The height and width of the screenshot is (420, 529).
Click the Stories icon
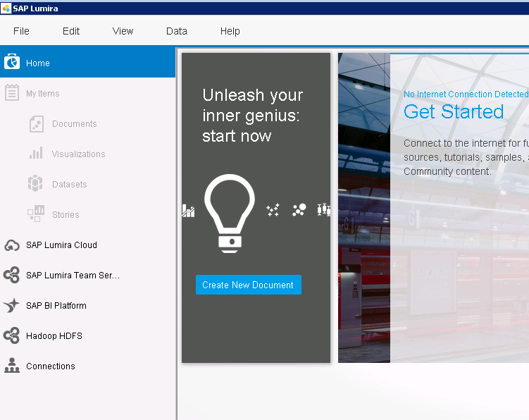(36, 214)
